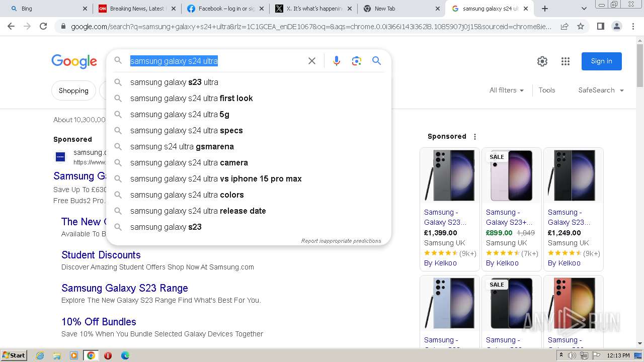
Task: Expand the All filters dropdown
Action: (507, 90)
